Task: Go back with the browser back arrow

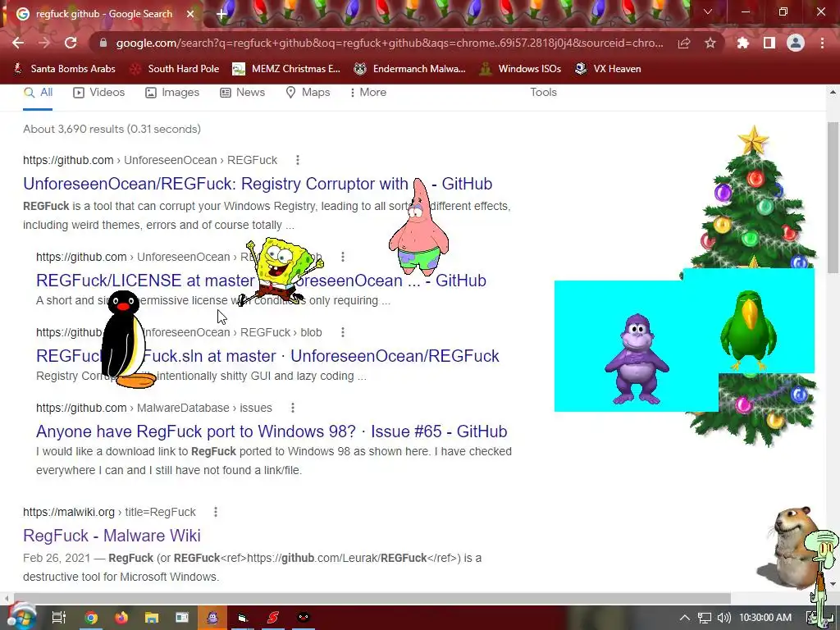Action: (18, 43)
